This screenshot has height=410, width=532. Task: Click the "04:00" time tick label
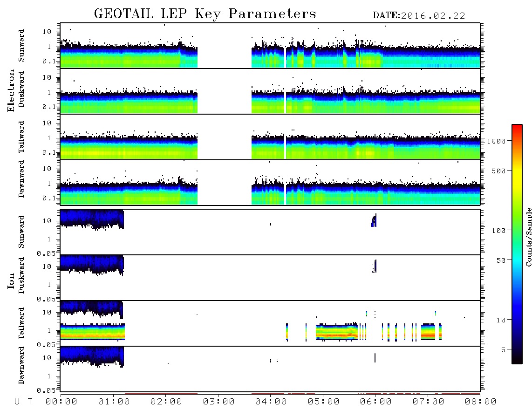[271, 402]
